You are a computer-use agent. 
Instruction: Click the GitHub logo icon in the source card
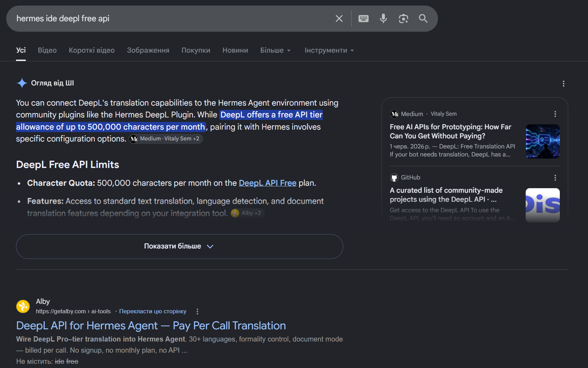click(x=394, y=178)
